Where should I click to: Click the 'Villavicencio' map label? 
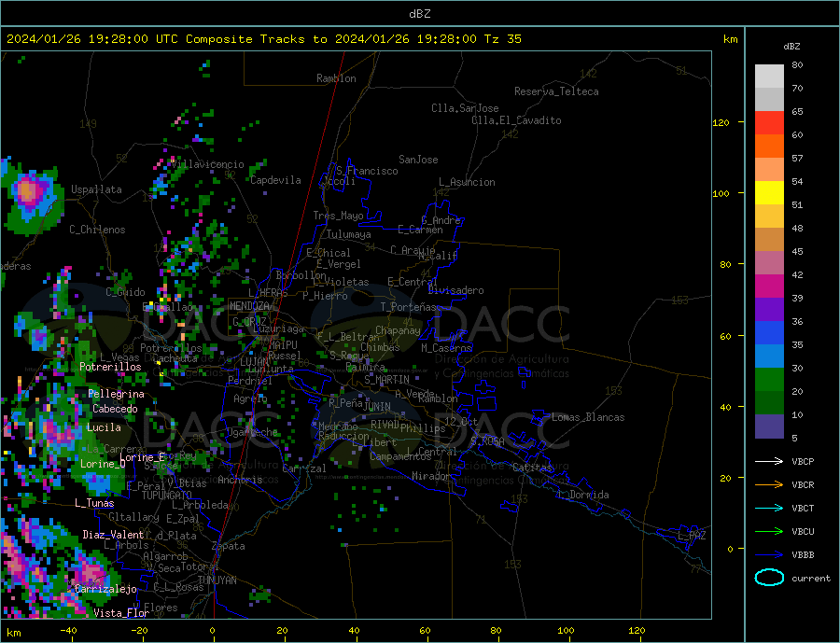coord(207,164)
